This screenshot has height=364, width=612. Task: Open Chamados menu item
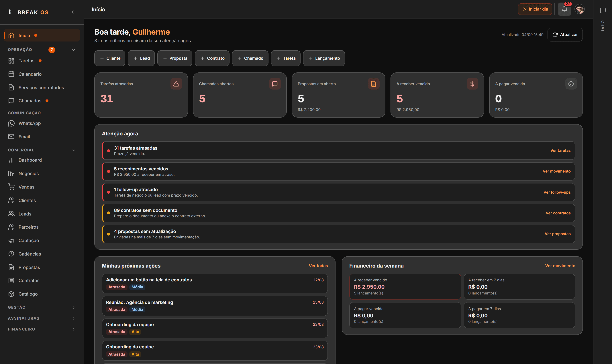click(42, 101)
